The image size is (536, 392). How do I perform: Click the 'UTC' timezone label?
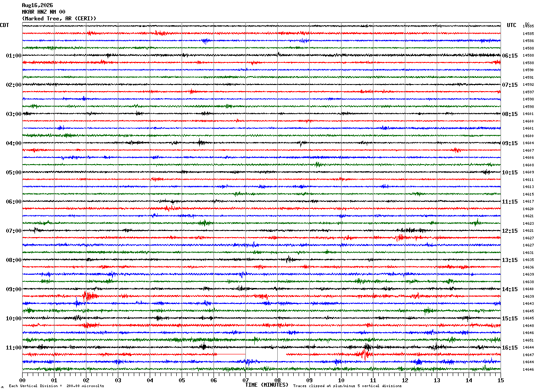coord(512,25)
